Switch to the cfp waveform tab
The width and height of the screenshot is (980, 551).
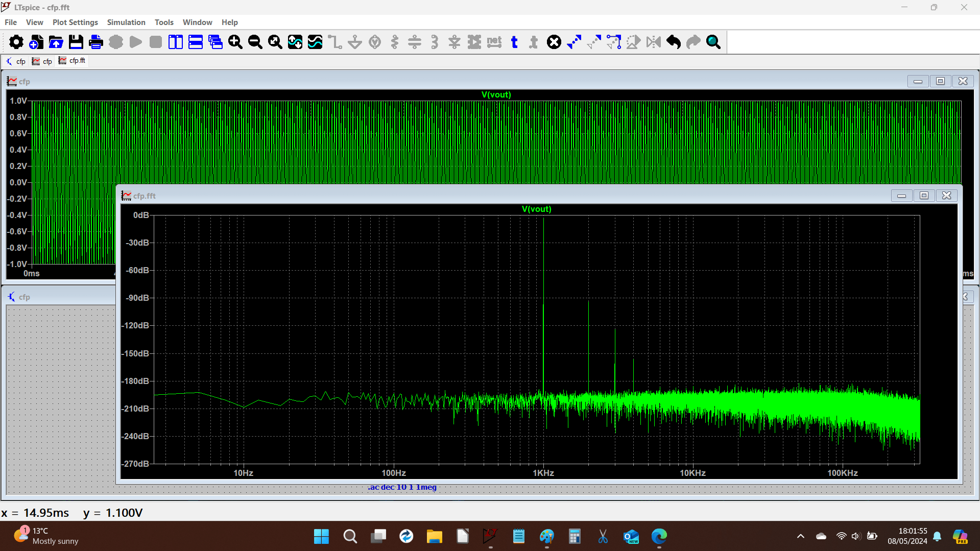tap(42, 61)
